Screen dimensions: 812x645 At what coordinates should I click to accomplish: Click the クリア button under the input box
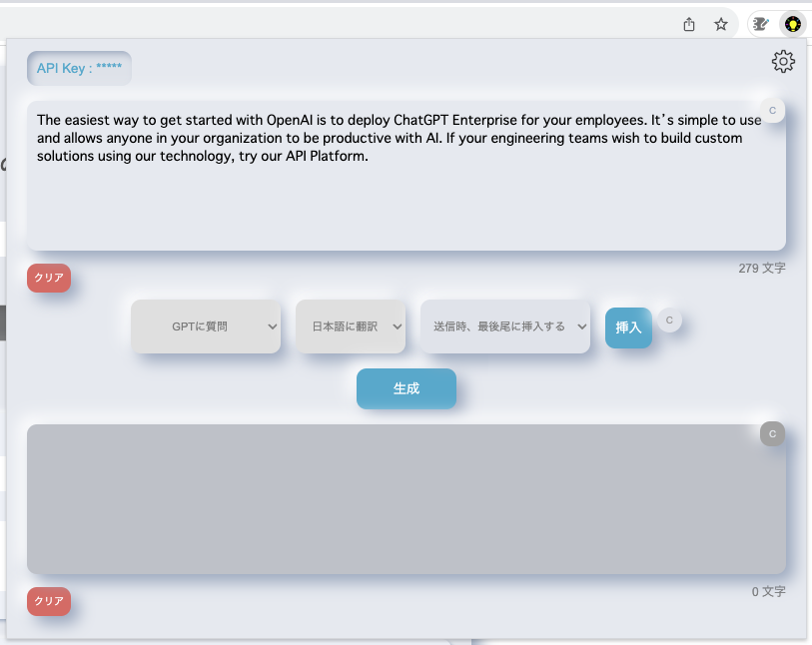tap(49, 279)
